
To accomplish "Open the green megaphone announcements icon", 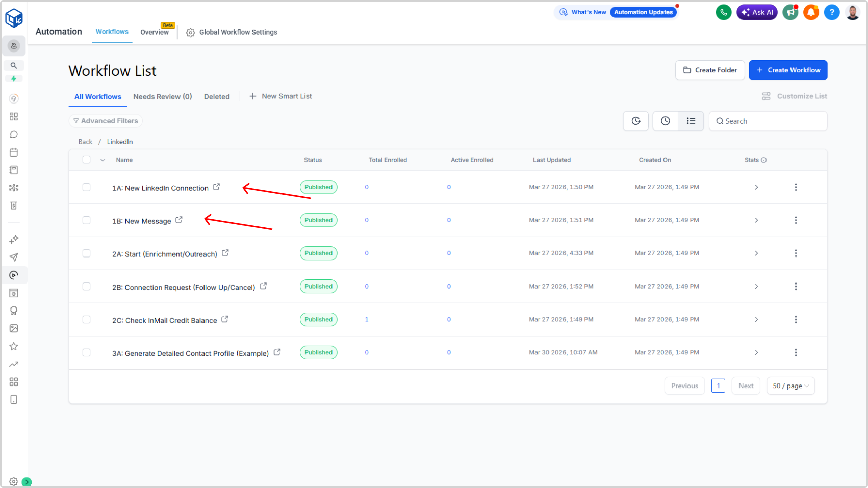I will pos(790,12).
